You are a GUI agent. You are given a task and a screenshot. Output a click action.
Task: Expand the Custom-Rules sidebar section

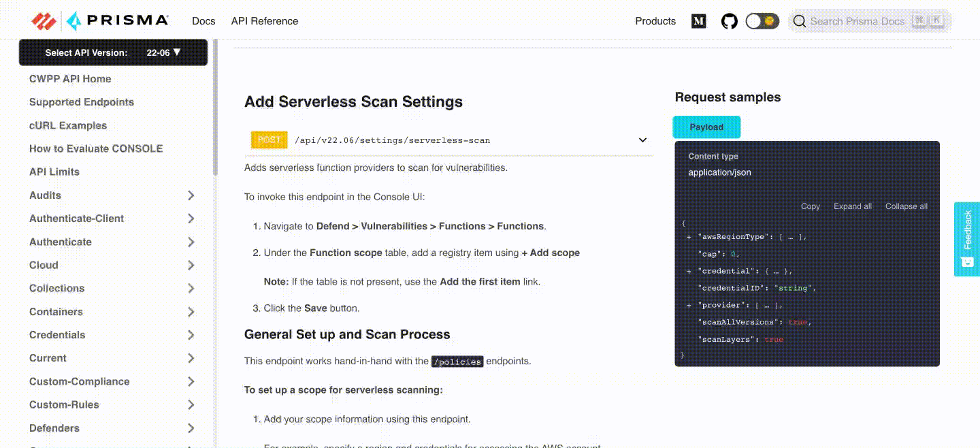113,404
